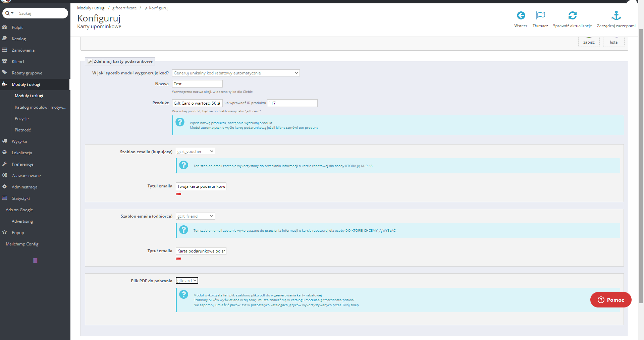
Task: Click the Nazwa input containing Test
Action: coord(197,84)
